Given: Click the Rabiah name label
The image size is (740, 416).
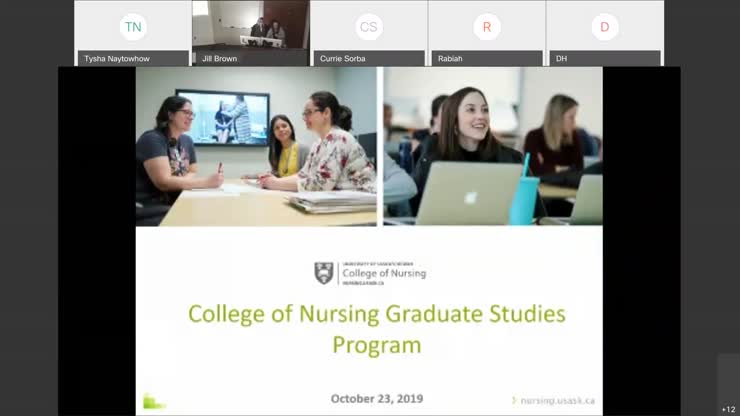Looking at the screenshot, I should [x=450, y=59].
